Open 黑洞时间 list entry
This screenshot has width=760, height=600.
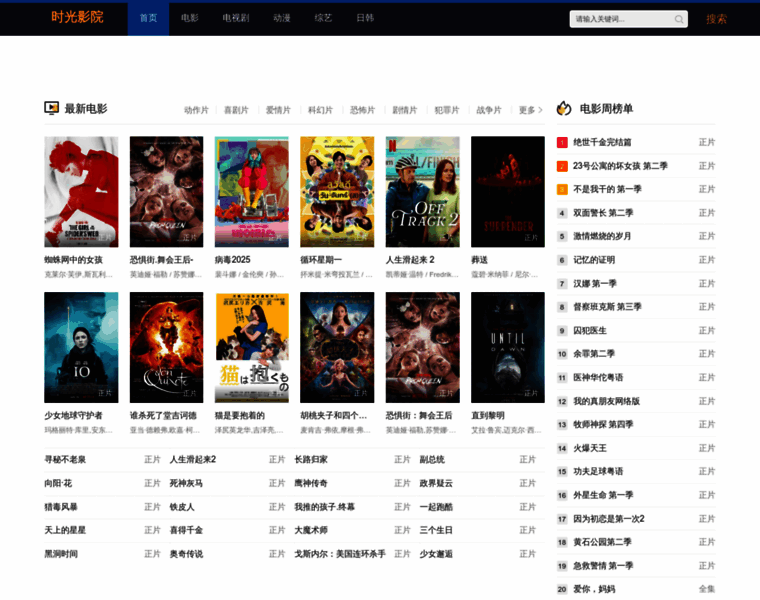click(x=61, y=554)
